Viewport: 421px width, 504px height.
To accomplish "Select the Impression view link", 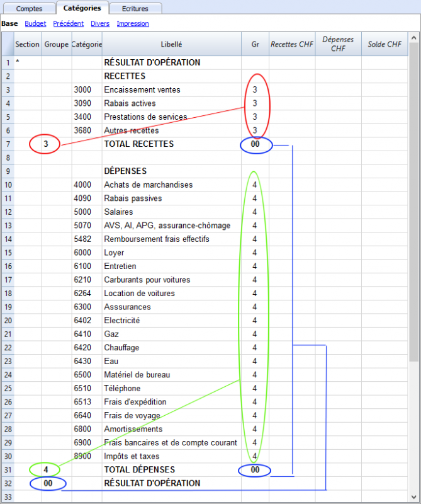I will [x=133, y=24].
